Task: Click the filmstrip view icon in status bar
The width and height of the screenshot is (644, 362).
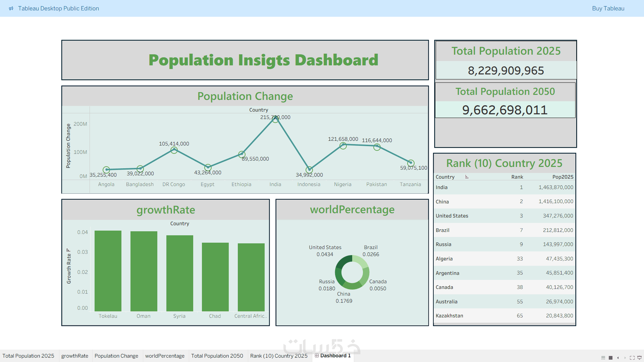Action: tap(603, 358)
